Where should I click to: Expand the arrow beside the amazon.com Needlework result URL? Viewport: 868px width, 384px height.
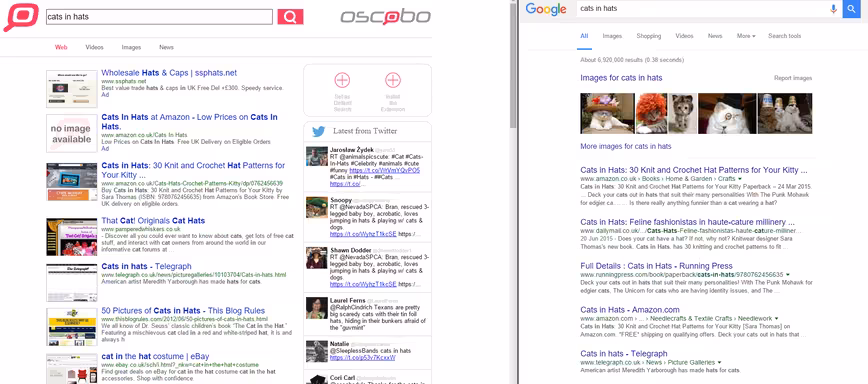click(x=777, y=318)
